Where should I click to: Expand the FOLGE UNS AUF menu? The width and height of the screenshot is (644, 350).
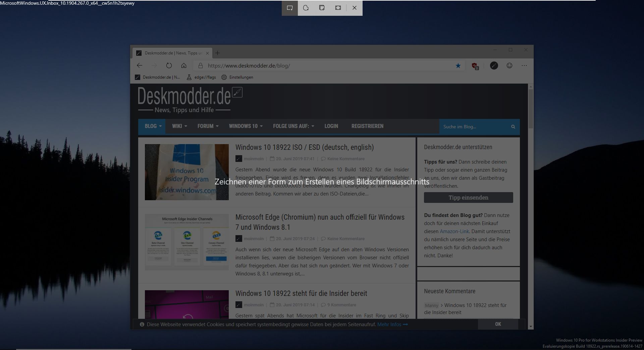pyautogui.click(x=293, y=126)
